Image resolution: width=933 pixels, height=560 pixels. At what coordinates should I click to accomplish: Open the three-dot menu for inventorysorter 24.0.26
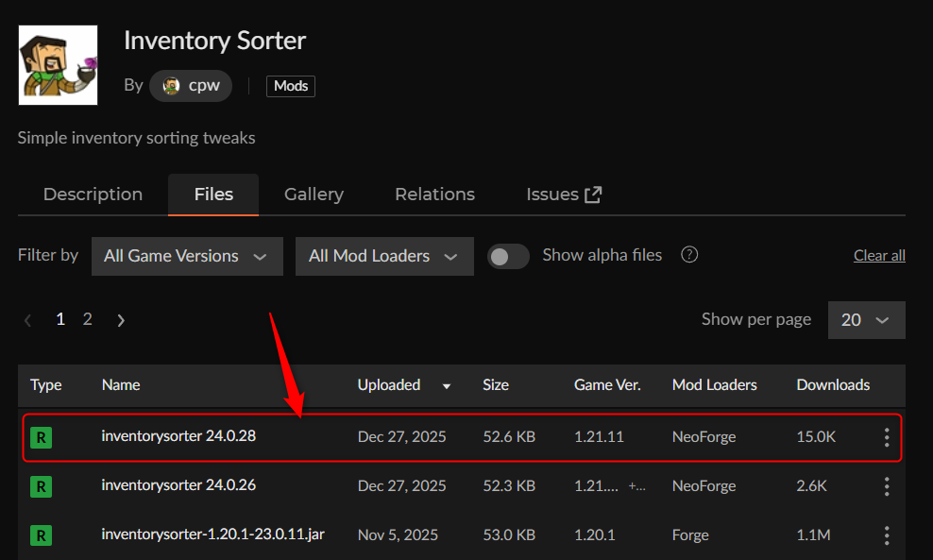coord(887,486)
